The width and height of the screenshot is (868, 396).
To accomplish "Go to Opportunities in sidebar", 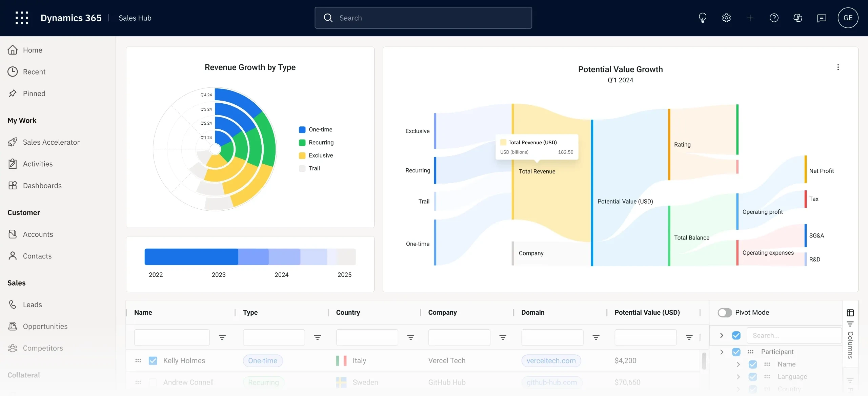I will [x=45, y=327].
